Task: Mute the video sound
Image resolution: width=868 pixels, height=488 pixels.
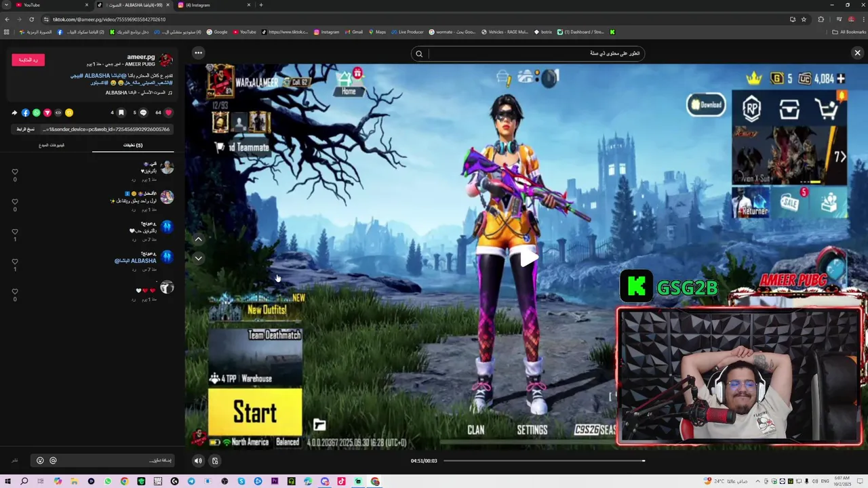Action: coord(198,461)
